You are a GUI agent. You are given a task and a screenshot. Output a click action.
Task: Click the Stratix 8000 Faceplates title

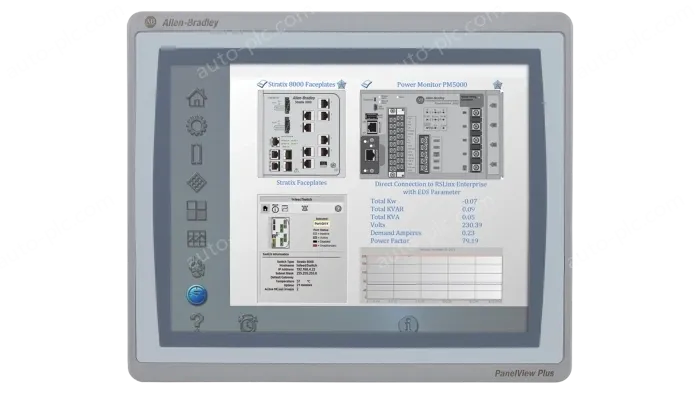(302, 84)
